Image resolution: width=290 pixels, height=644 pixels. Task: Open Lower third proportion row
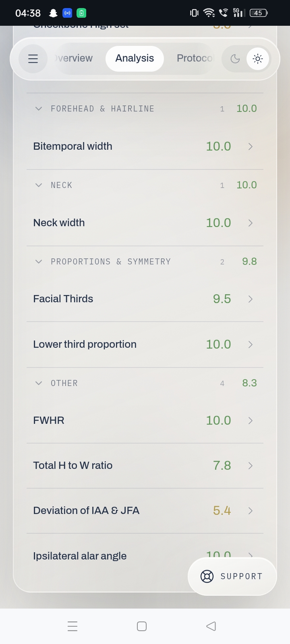[x=145, y=345]
